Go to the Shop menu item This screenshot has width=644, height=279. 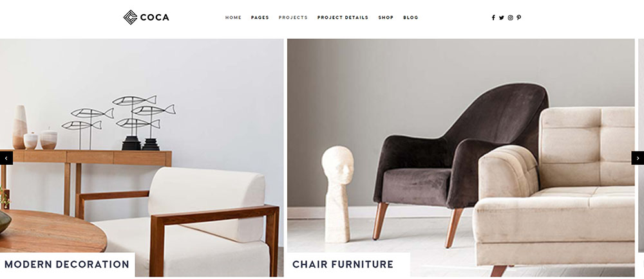click(386, 17)
